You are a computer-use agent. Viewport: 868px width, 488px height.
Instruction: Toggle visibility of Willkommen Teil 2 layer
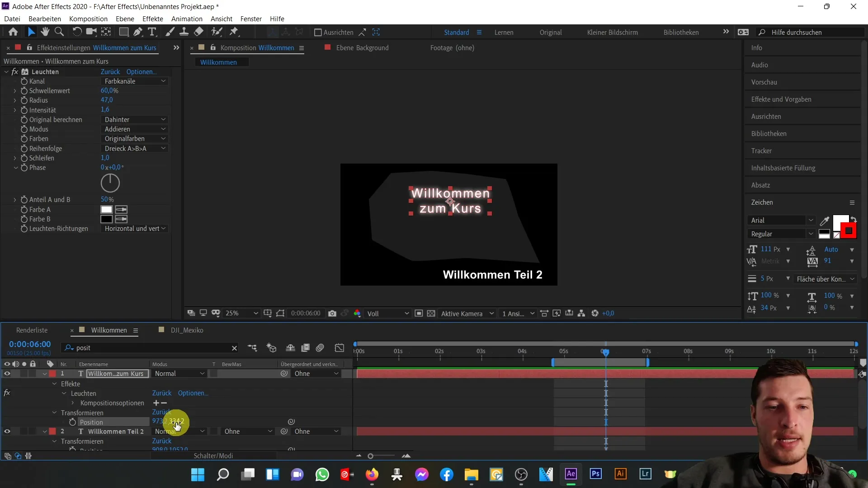[7, 432]
